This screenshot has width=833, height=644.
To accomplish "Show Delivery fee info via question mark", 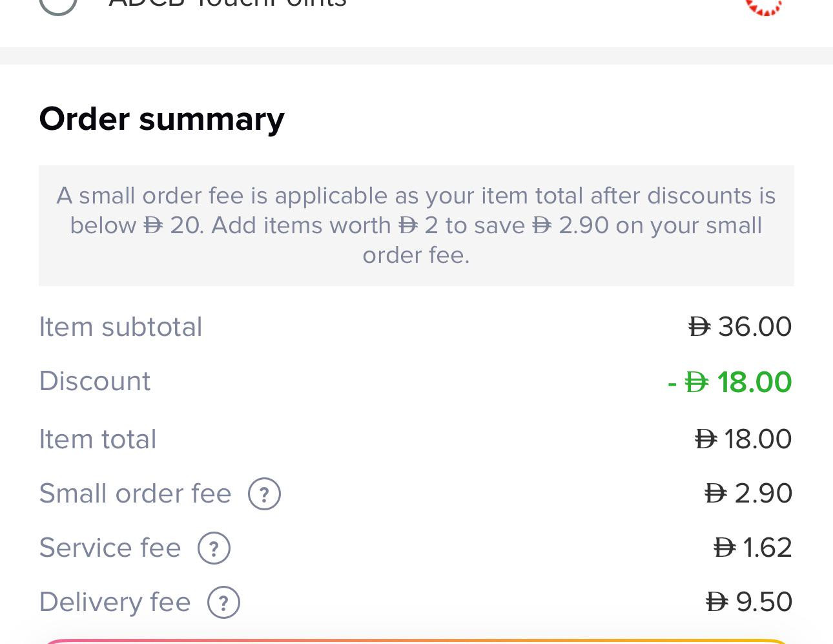I will click(223, 603).
